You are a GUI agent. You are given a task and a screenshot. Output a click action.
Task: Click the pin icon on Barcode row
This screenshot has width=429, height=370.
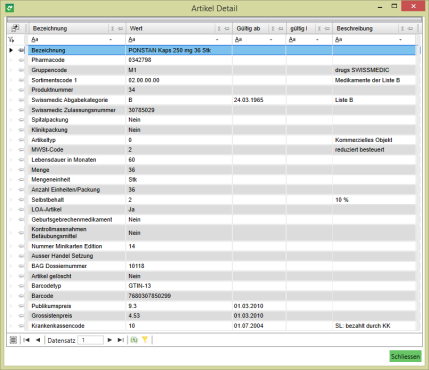[21, 296]
